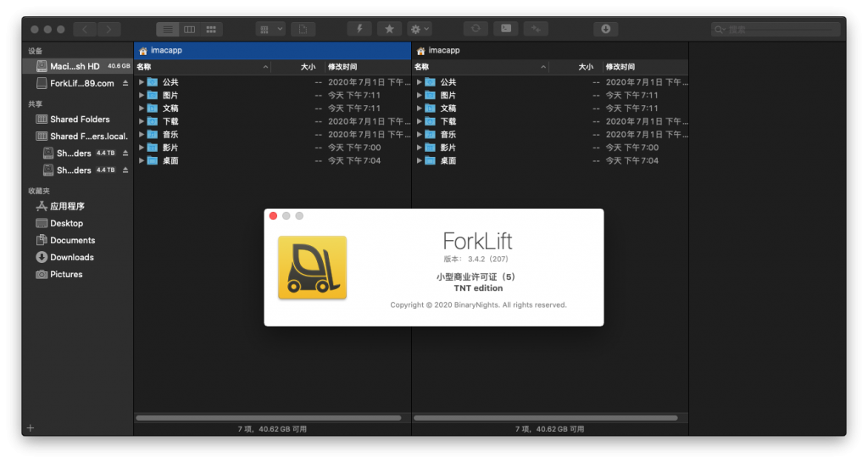The image size is (868, 463).
Task: Expand 桌面 folder in right pane
Action: pyautogui.click(x=419, y=160)
